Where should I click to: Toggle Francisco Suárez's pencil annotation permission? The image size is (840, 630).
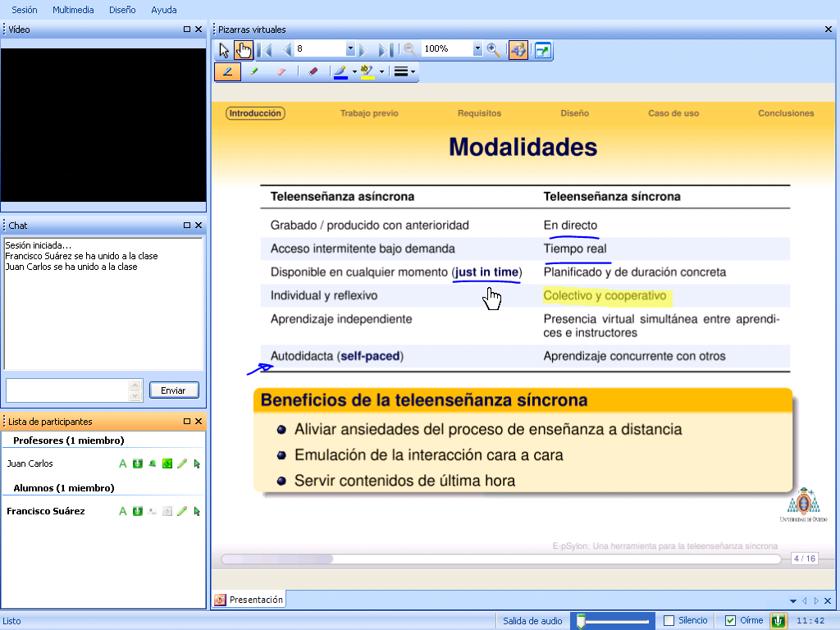(182, 512)
